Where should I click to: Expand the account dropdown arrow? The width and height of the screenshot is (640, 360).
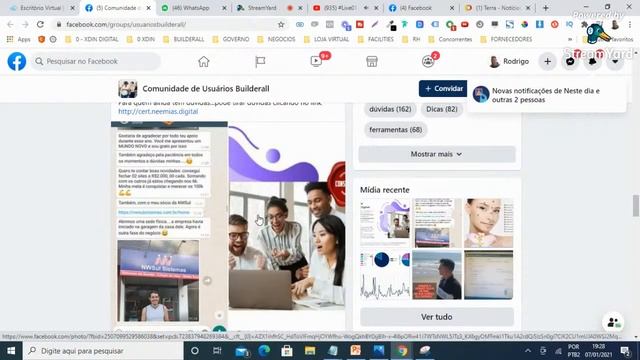pos(615,62)
